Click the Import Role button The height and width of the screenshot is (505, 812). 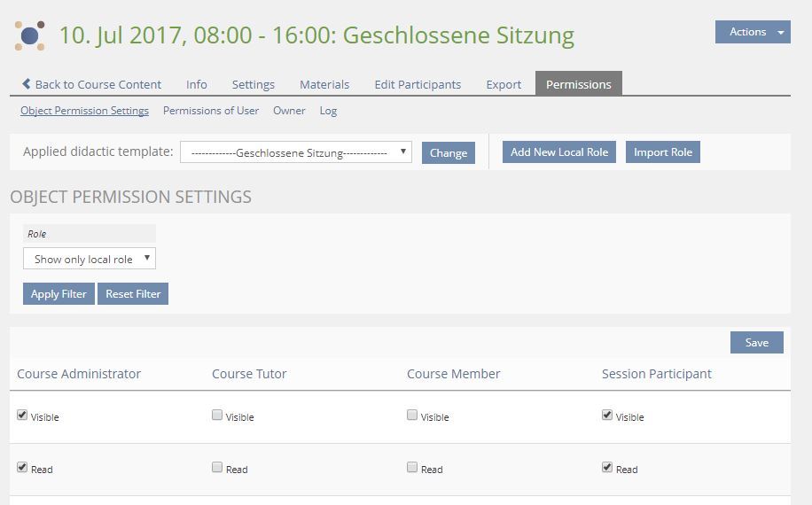click(662, 152)
